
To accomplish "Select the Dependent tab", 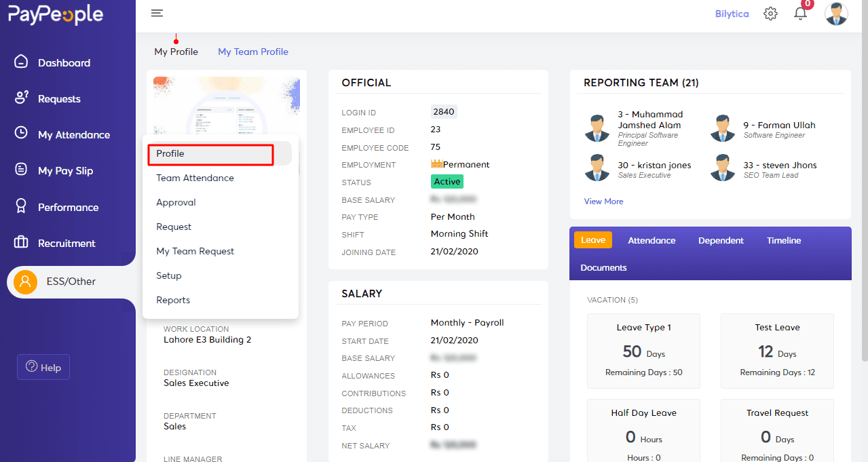I will (x=721, y=239).
